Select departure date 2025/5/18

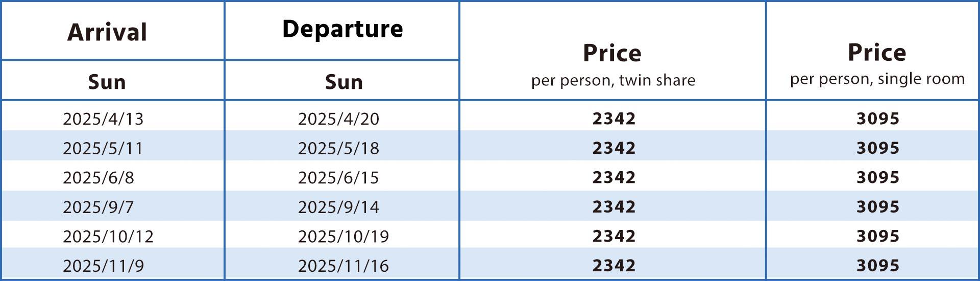coord(338,148)
